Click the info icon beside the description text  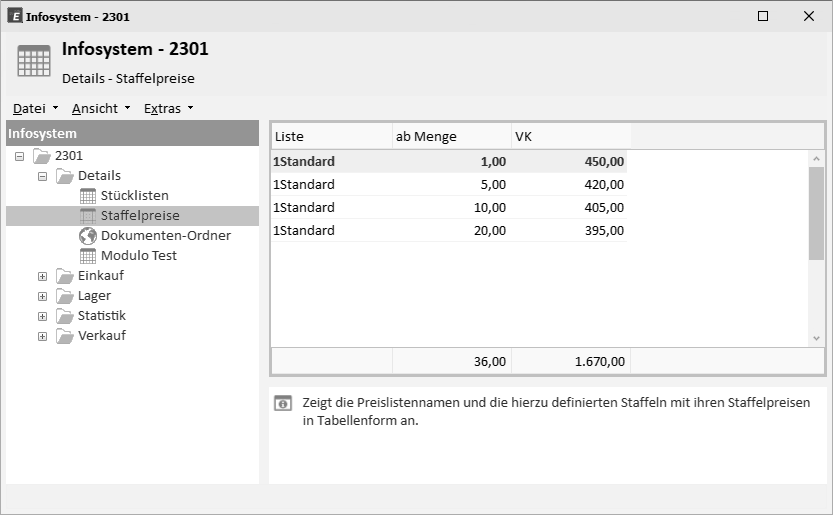click(283, 403)
